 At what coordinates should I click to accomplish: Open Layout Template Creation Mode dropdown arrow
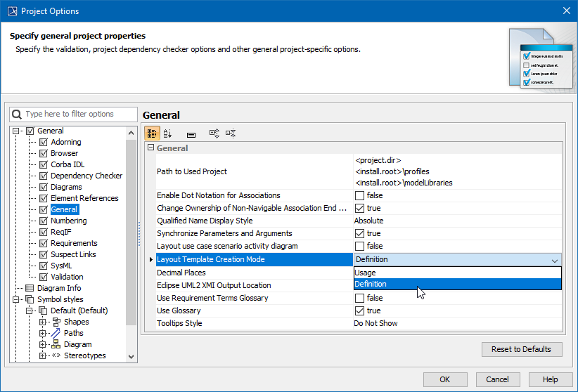(x=554, y=260)
